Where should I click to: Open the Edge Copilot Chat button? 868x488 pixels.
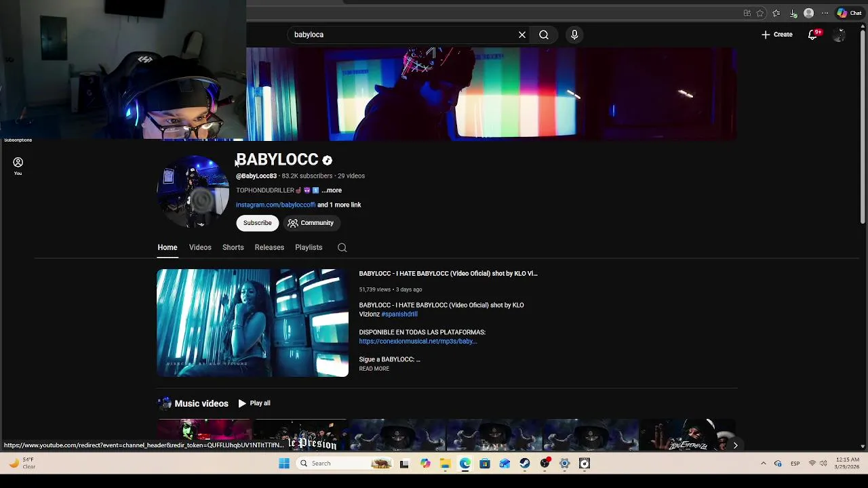click(x=849, y=13)
